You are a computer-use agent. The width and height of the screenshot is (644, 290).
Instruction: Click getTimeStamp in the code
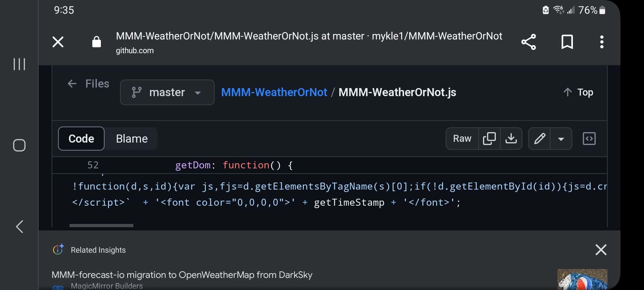[349, 203]
